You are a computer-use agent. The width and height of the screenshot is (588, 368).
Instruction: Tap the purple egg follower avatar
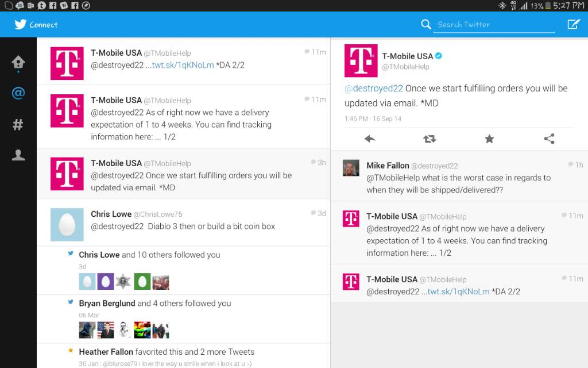[x=106, y=281]
